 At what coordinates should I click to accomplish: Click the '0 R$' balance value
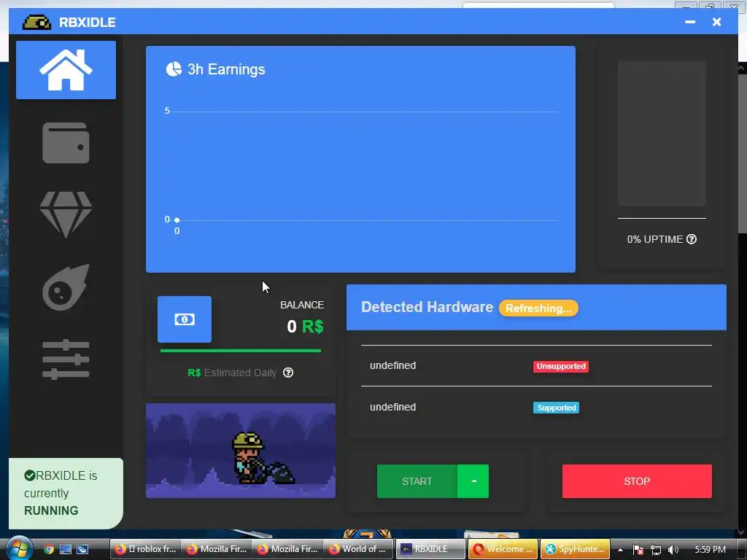point(305,327)
